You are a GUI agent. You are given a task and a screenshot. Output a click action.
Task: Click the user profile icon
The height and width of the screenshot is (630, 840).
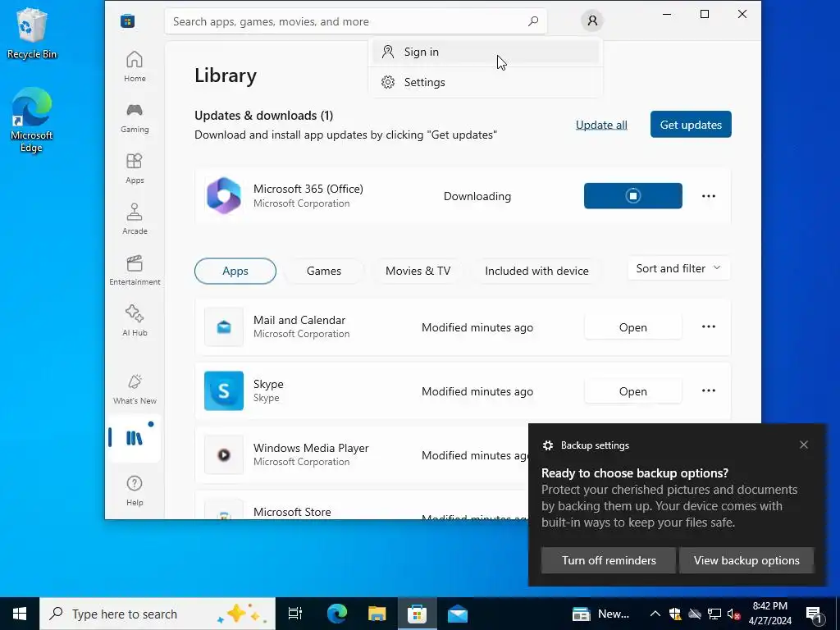point(592,21)
